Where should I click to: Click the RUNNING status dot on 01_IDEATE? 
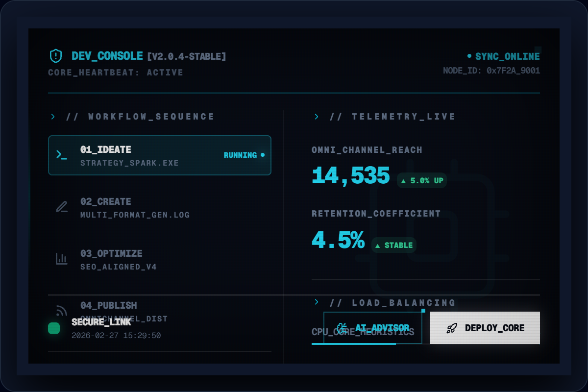coord(263,155)
